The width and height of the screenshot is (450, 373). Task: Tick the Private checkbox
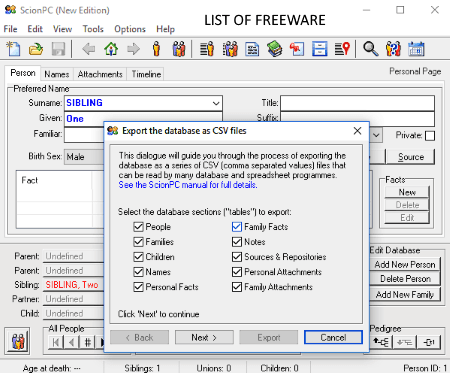pyautogui.click(x=430, y=136)
